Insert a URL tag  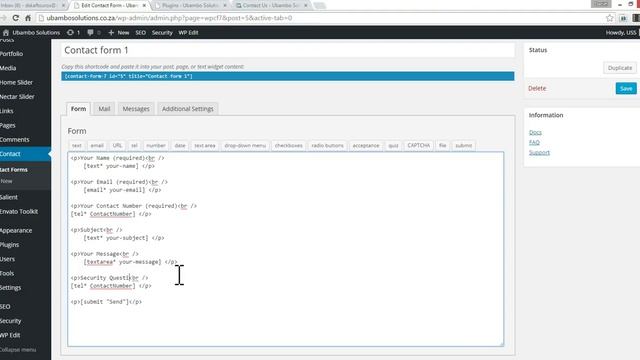118,145
